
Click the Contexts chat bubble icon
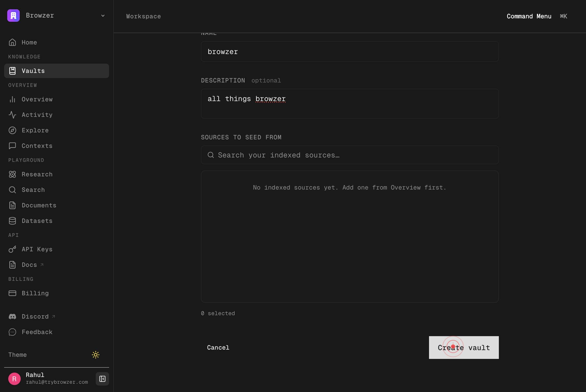point(12,146)
